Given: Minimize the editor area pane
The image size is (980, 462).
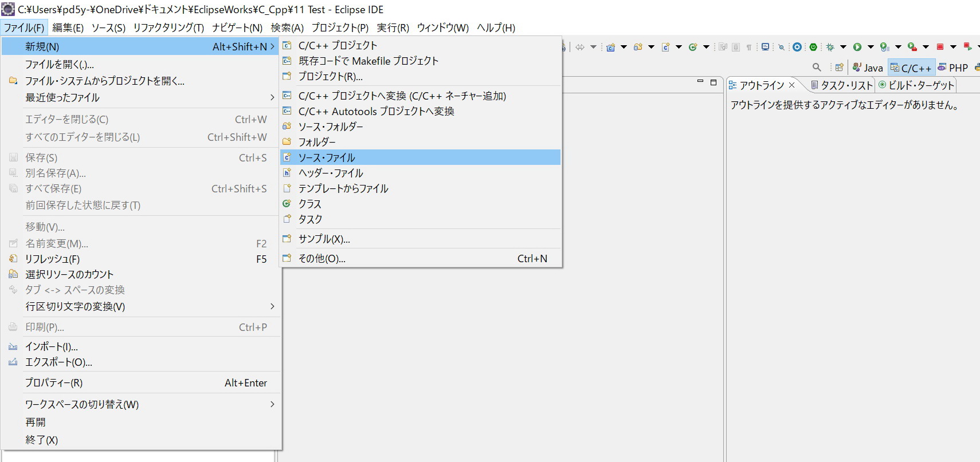Looking at the screenshot, I should (x=700, y=82).
